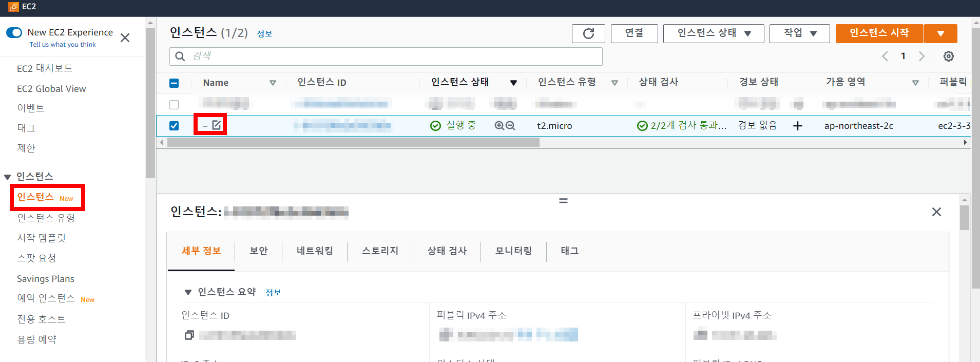Switch to the 스토리지 tab
Image resolution: width=980 pixels, height=362 pixels.
click(380, 251)
